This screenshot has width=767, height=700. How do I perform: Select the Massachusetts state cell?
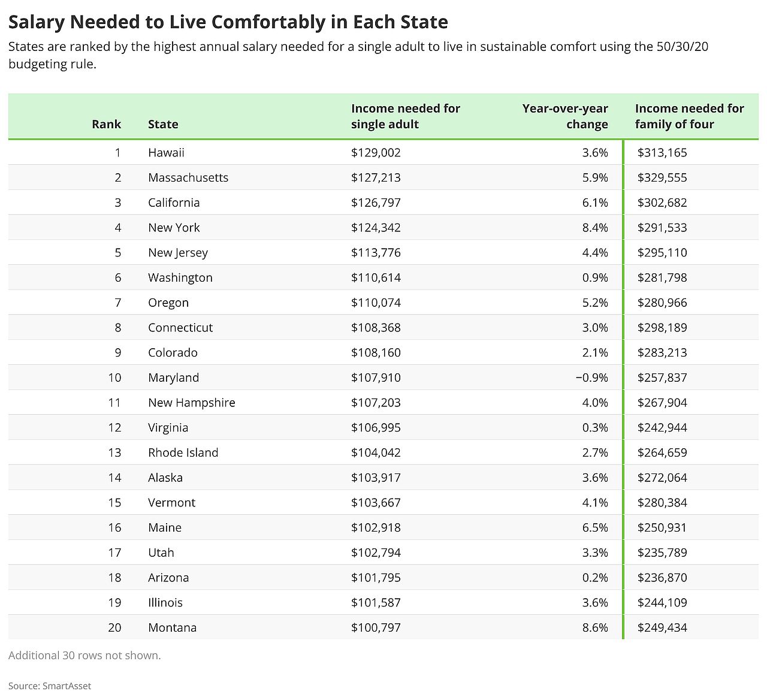[x=188, y=177]
